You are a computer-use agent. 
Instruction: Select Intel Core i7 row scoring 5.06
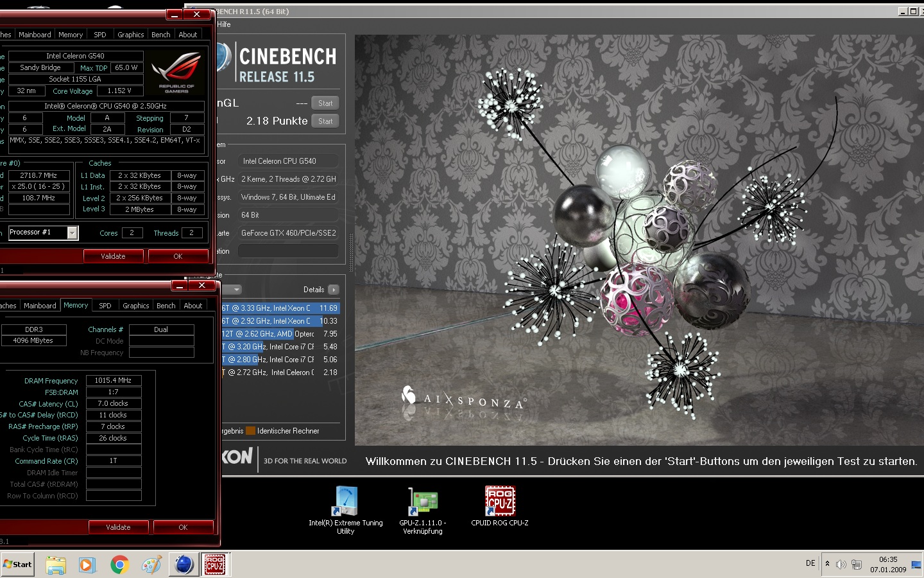[x=280, y=360]
